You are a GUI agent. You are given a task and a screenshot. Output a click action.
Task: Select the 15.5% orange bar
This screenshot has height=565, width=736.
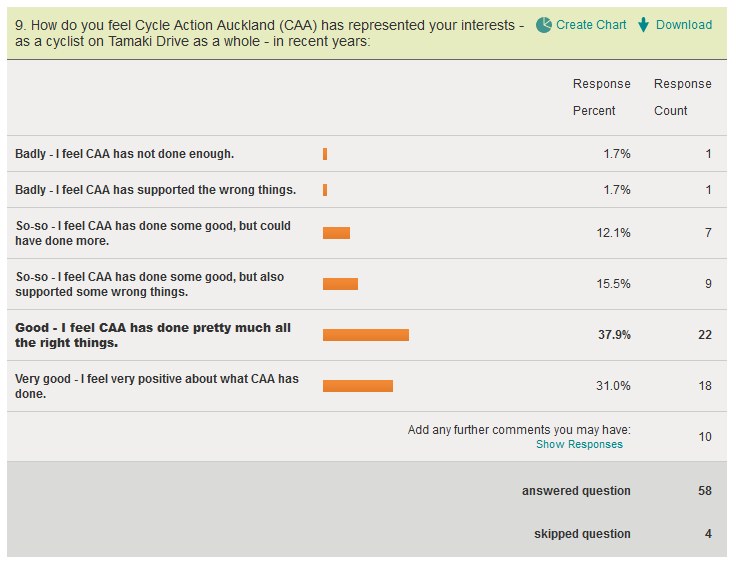340,284
